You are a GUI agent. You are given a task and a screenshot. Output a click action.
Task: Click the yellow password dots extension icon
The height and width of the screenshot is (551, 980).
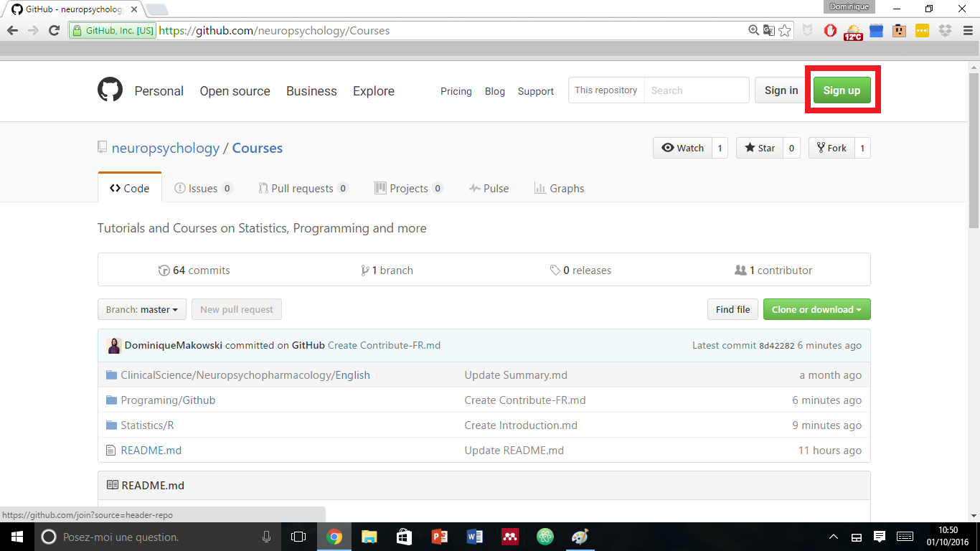(x=922, y=31)
